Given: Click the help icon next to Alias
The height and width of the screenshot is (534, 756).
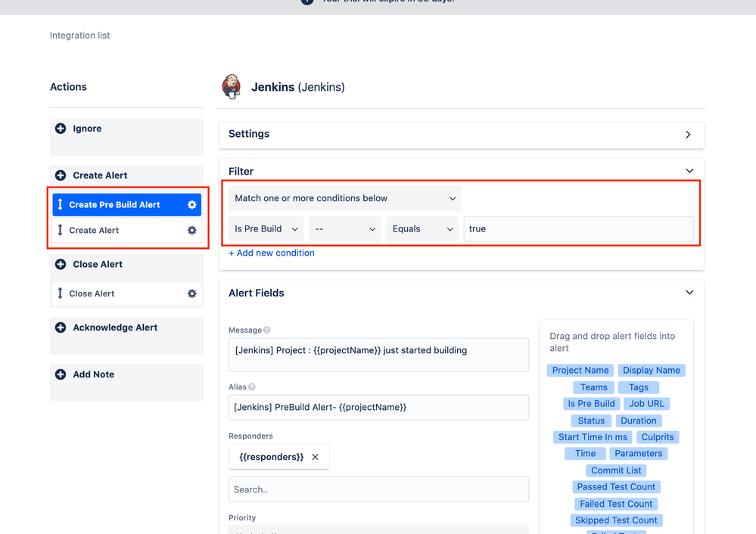Looking at the screenshot, I should pyautogui.click(x=252, y=387).
